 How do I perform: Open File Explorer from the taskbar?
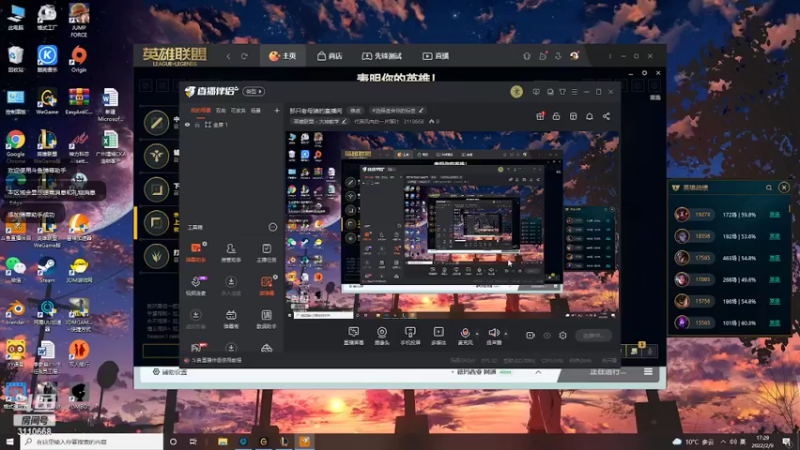coord(222,441)
